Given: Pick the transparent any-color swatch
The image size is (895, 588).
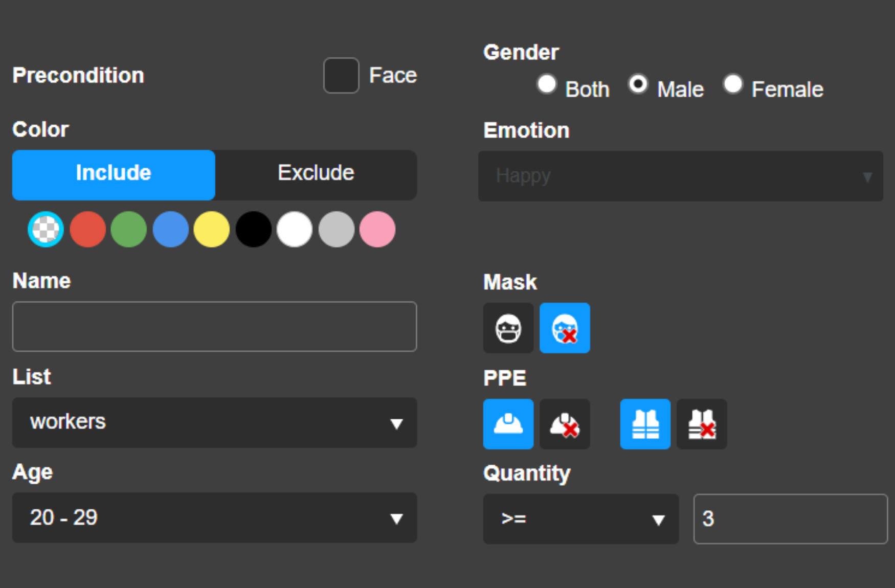Looking at the screenshot, I should click(46, 229).
